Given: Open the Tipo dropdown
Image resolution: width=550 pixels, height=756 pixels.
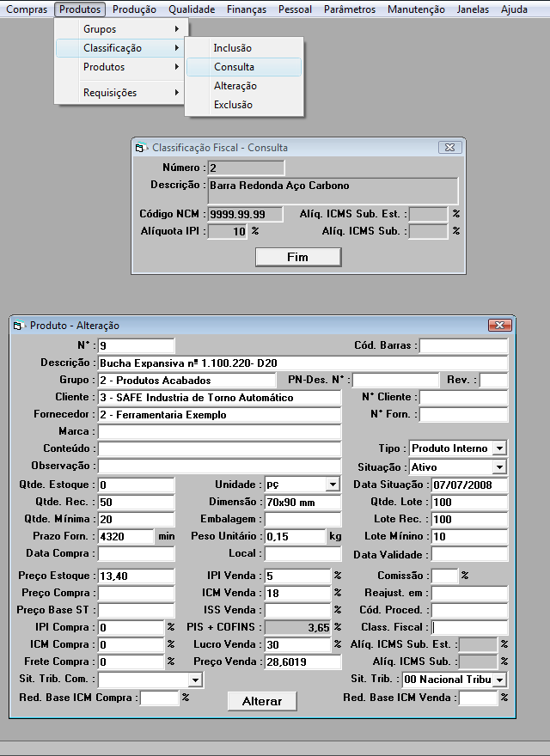Looking at the screenshot, I should tap(500, 448).
